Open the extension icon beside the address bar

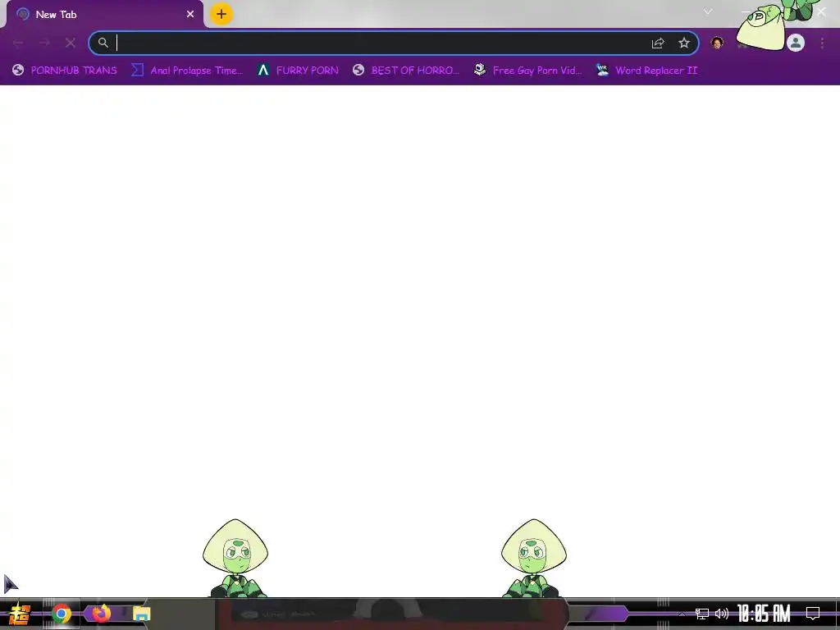coord(717,43)
